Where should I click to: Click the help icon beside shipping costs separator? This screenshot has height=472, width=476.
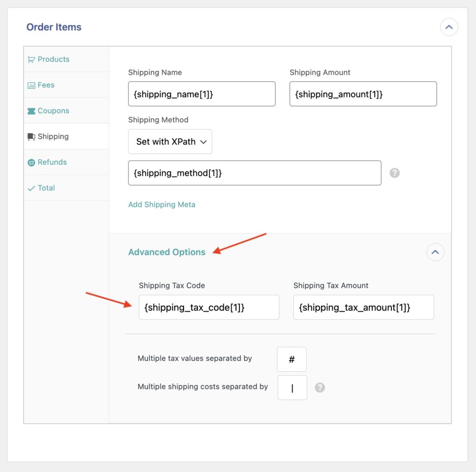click(x=319, y=387)
